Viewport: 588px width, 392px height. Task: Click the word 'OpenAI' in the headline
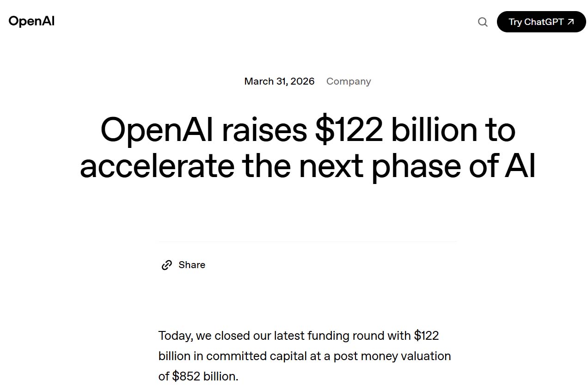[x=157, y=130]
